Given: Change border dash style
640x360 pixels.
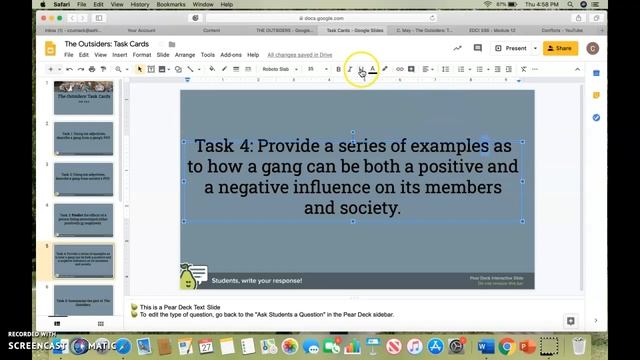Looking at the screenshot, I should pyautogui.click(x=248, y=69).
